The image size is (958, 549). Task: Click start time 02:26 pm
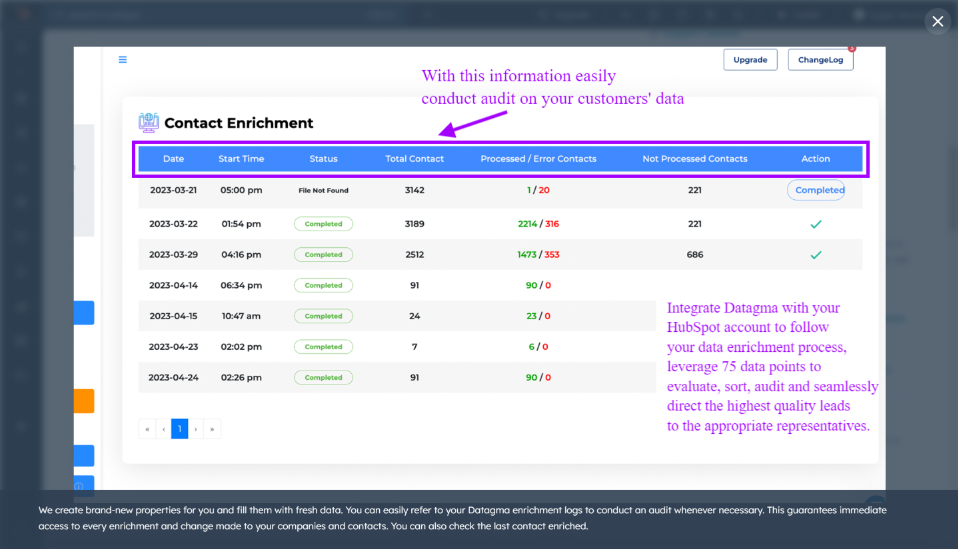241,377
